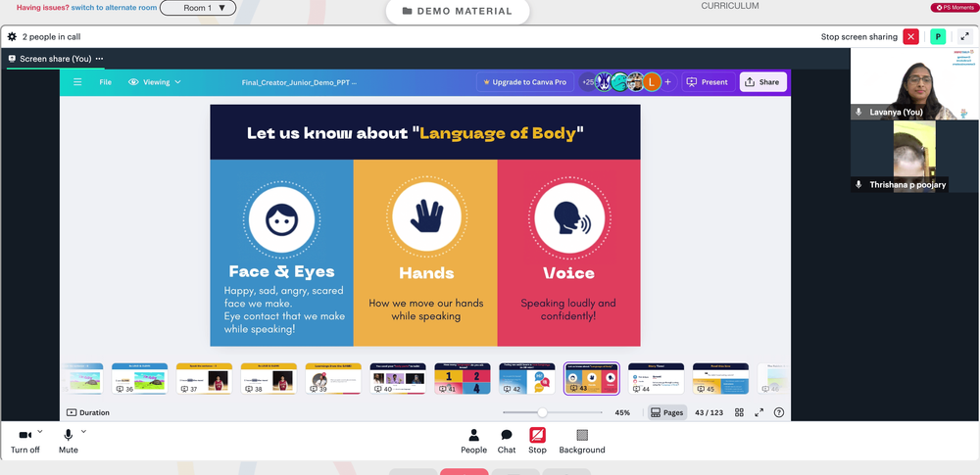
Task: Open the Chat panel
Action: tap(507, 442)
